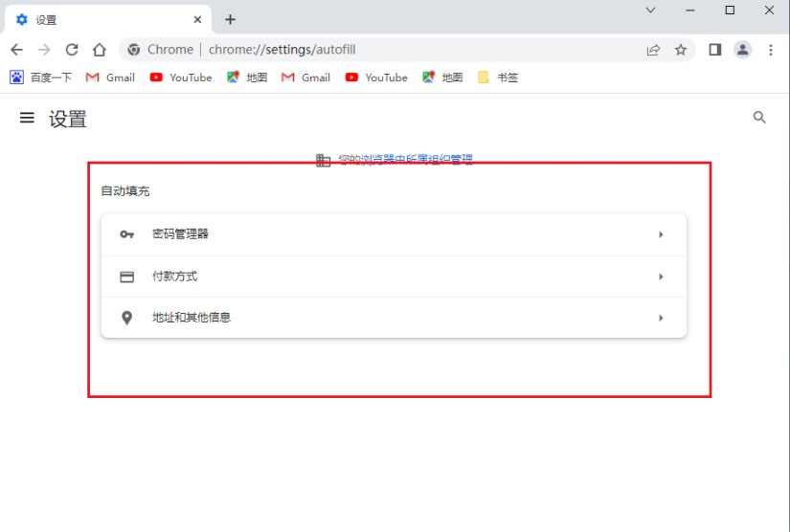Open the profile avatar menu
Screen dimensions: 790x532
[x=743, y=50]
